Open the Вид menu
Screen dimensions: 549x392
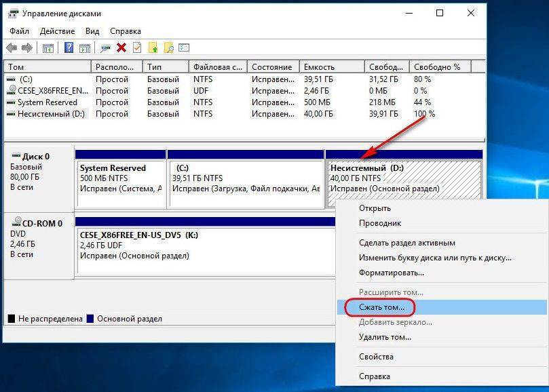click(92, 31)
